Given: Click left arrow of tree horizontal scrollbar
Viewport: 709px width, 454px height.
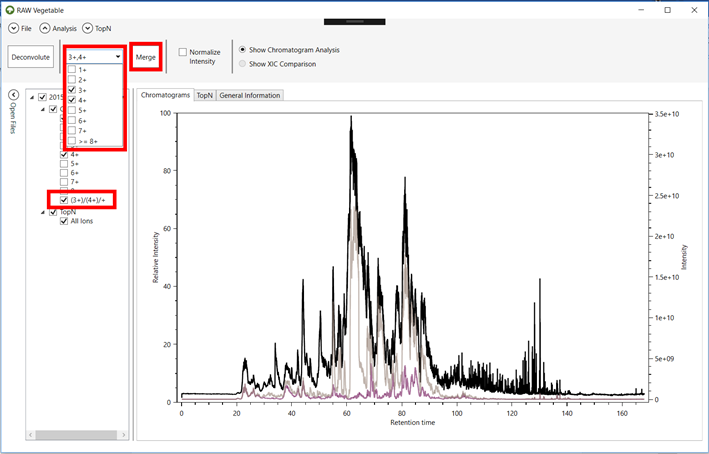Looking at the screenshot, I should [x=31, y=435].
